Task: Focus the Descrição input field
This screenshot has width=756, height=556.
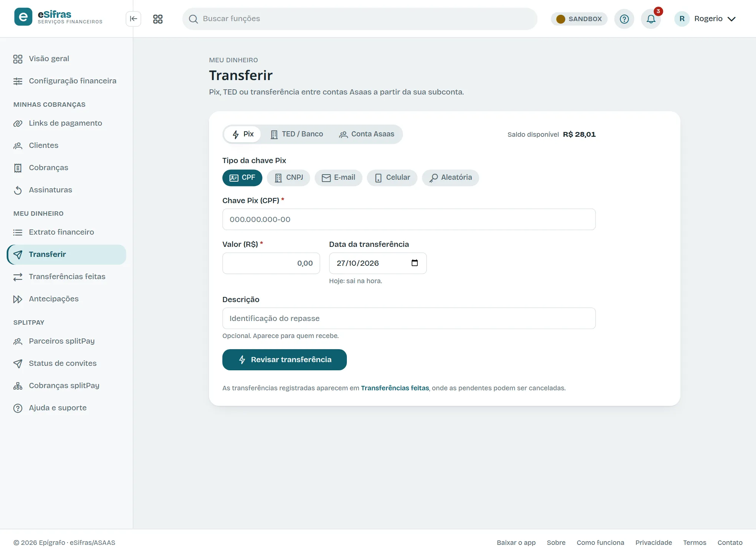Action: tap(409, 318)
